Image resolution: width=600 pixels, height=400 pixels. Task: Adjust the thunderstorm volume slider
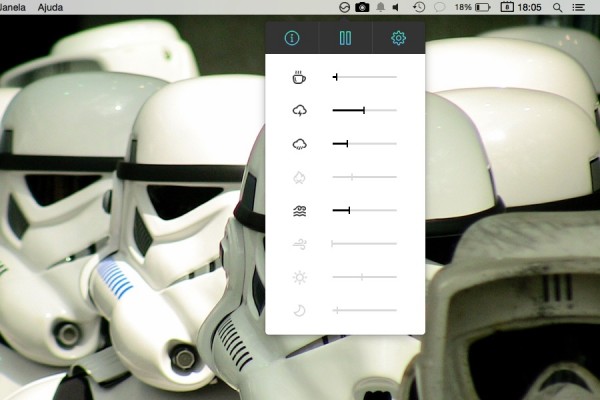[x=364, y=110]
